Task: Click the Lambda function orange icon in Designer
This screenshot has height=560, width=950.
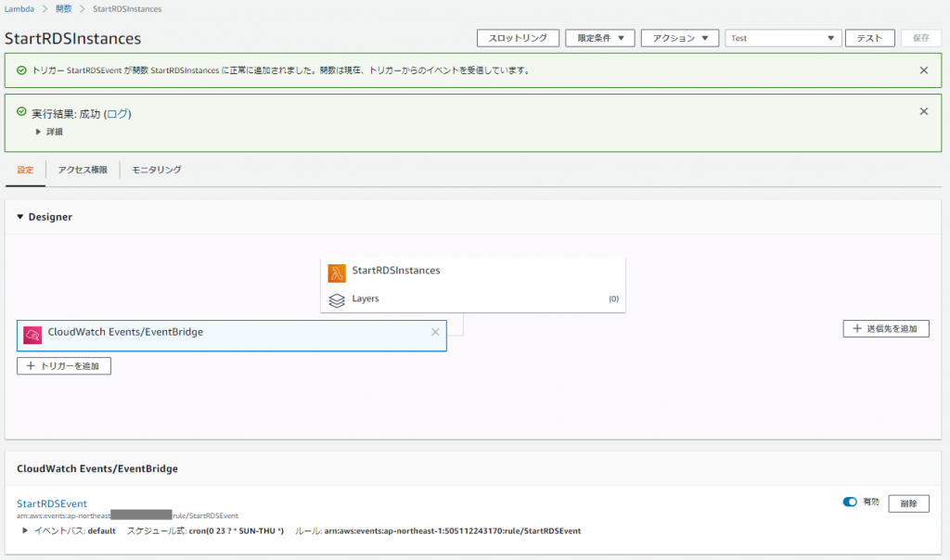Action: 337,273
